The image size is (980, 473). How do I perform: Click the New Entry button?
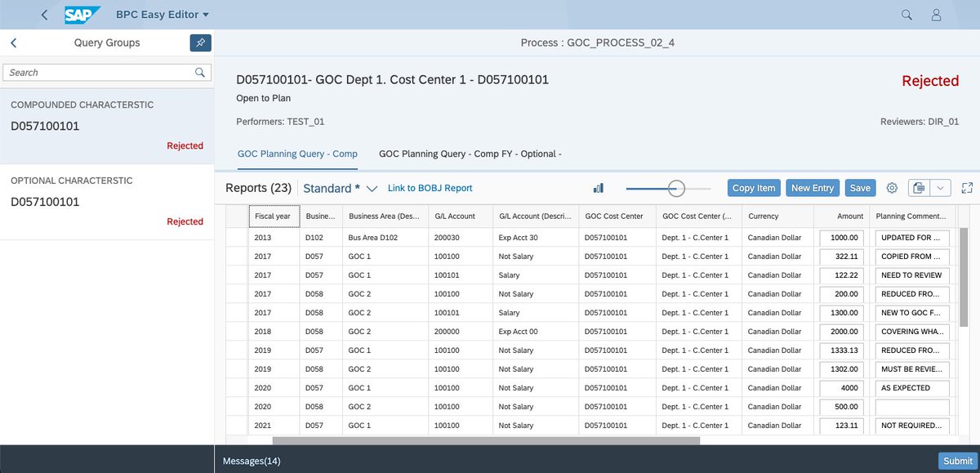click(x=813, y=188)
